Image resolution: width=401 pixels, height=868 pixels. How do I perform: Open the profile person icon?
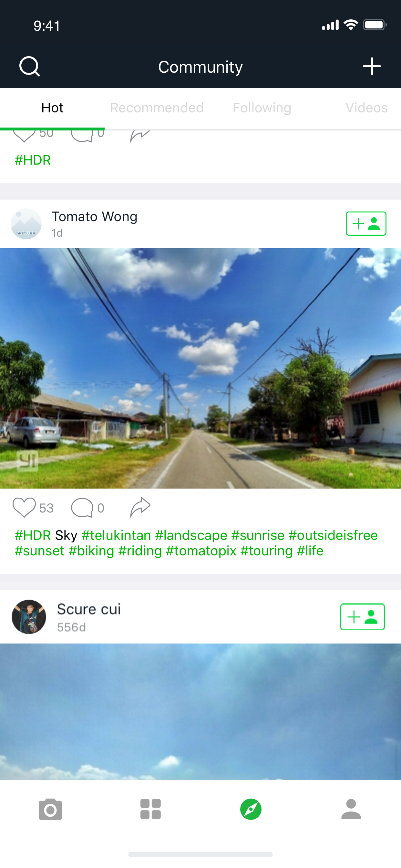click(x=351, y=809)
